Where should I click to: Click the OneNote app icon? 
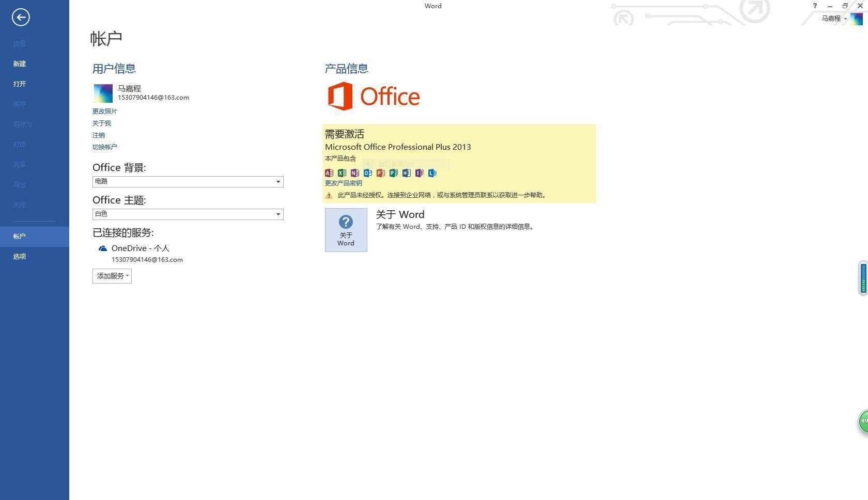tap(355, 173)
